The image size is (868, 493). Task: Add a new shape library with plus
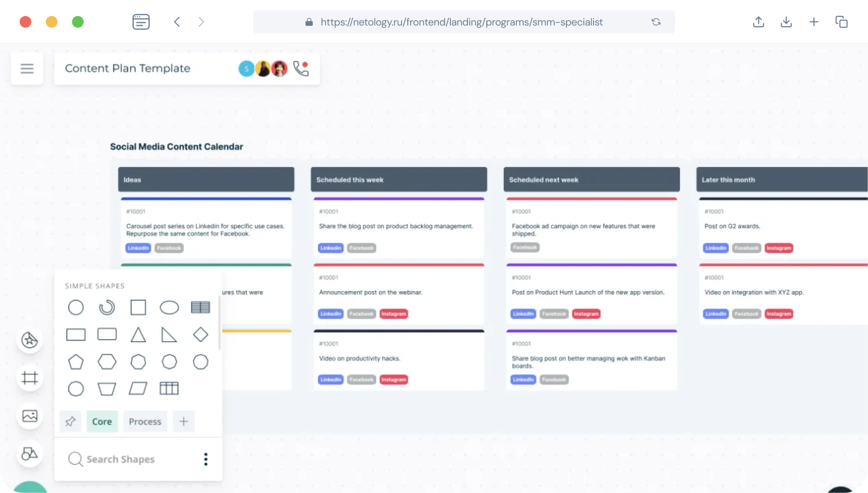[183, 421]
